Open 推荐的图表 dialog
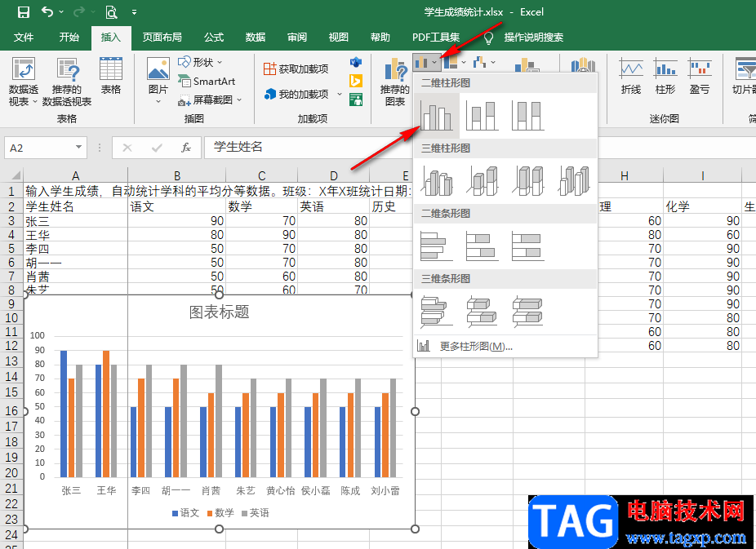The width and height of the screenshot is (756, 549). 395,82
